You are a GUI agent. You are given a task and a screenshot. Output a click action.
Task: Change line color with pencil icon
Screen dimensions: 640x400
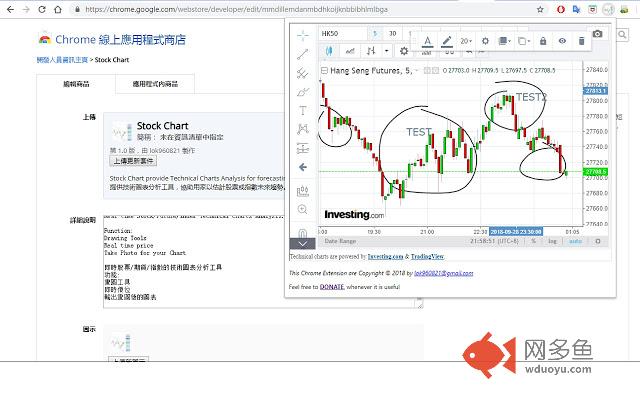pyautogui.click(x=447, y=41)
